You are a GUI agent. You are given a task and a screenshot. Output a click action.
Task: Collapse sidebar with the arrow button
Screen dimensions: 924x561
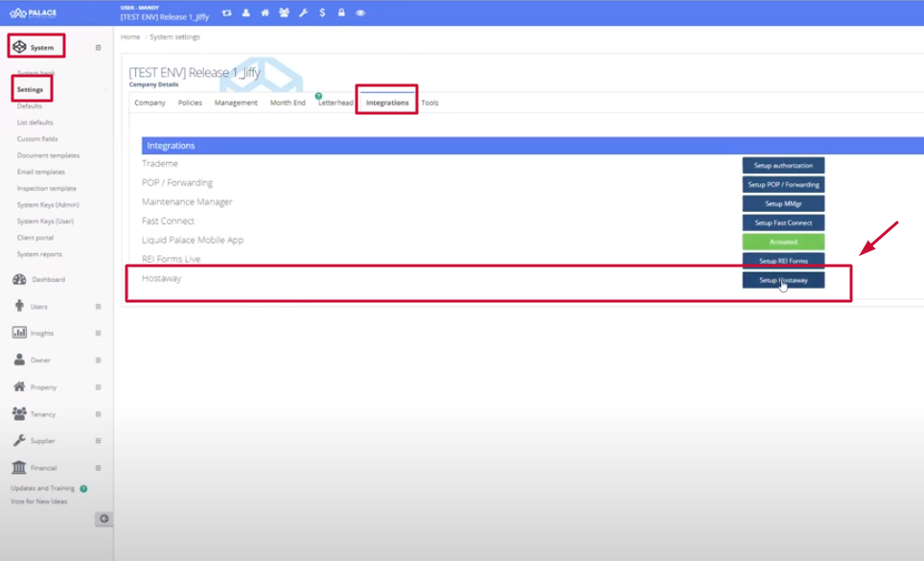[104, 519]
